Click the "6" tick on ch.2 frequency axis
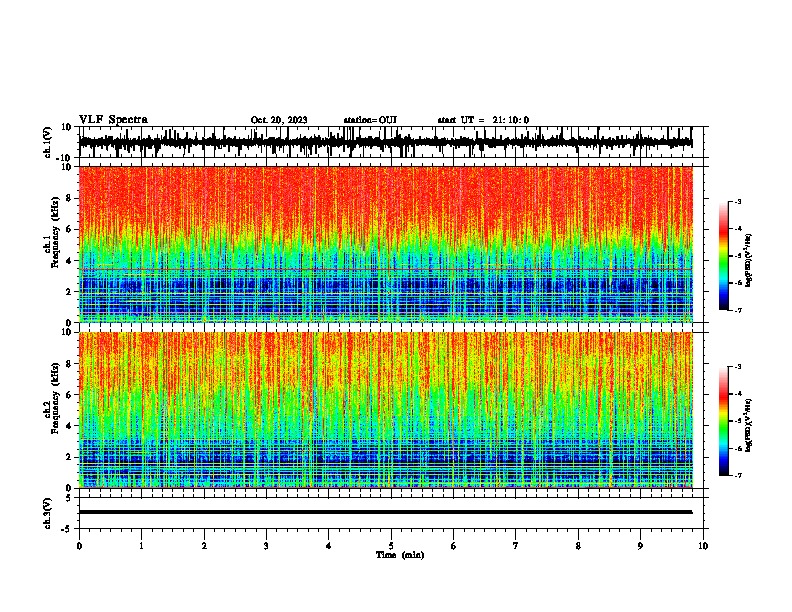The height and width of the screenshot is (612, 792). coord(69,395)
